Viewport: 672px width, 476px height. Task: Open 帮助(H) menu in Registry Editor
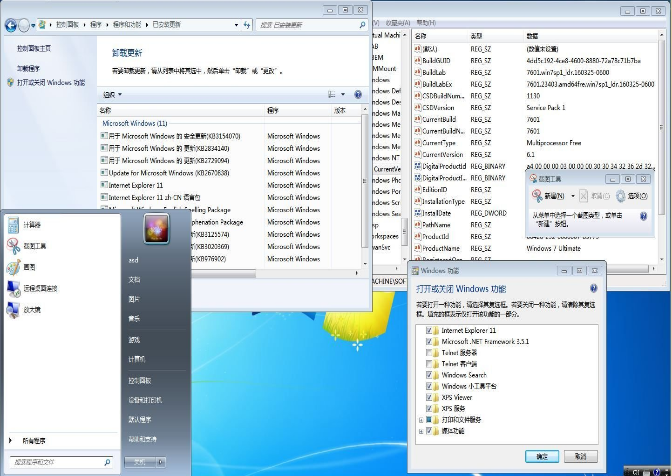426,22
